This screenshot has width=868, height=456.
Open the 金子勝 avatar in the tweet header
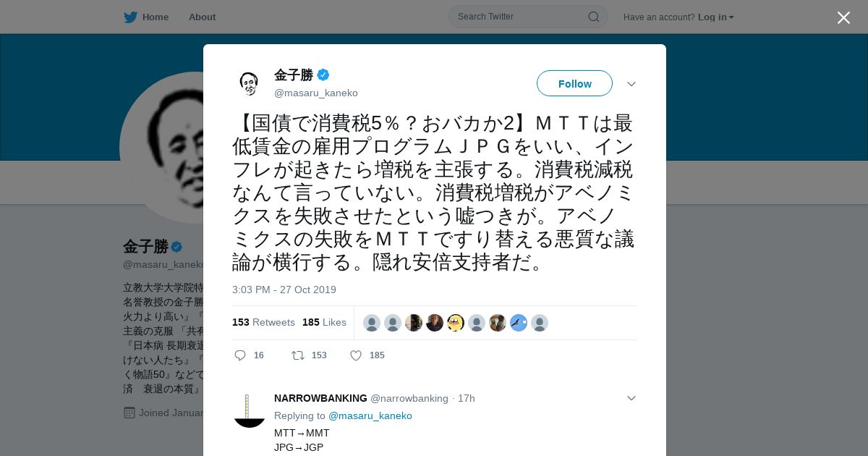(249, 83)
